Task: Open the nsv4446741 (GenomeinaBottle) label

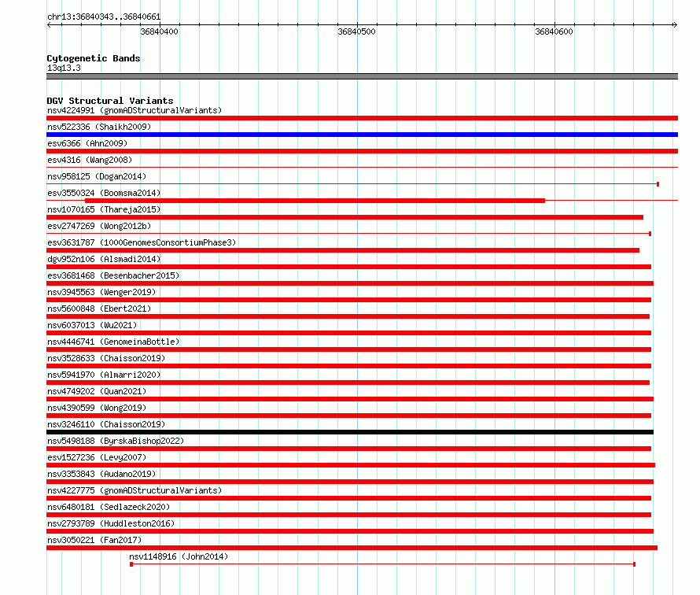Action: coord(113,342)
